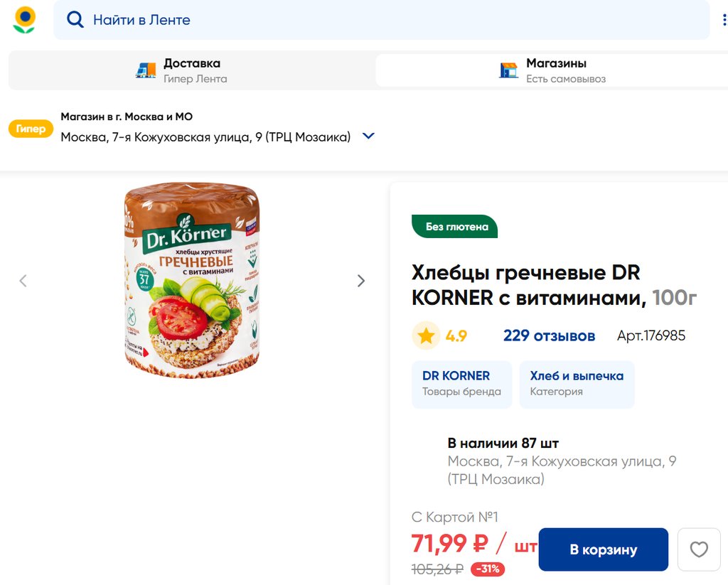Show the next product image
Screen dimensions: 728x585
[x=360, y=281]
